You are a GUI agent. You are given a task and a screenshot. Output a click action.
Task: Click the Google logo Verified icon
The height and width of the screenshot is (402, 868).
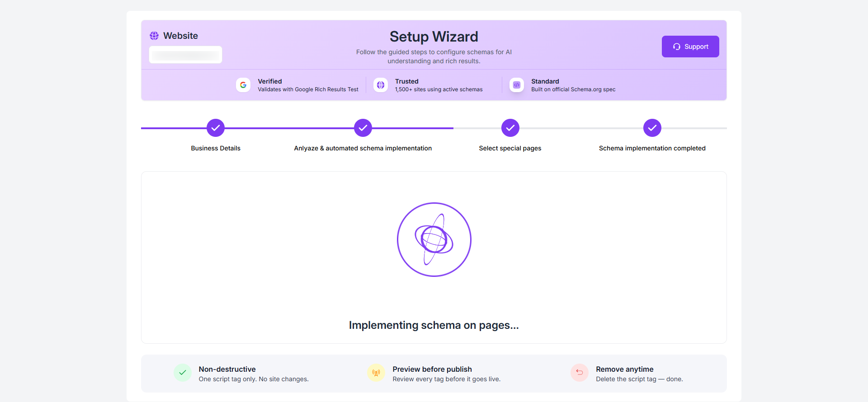[x=243, y=85]
